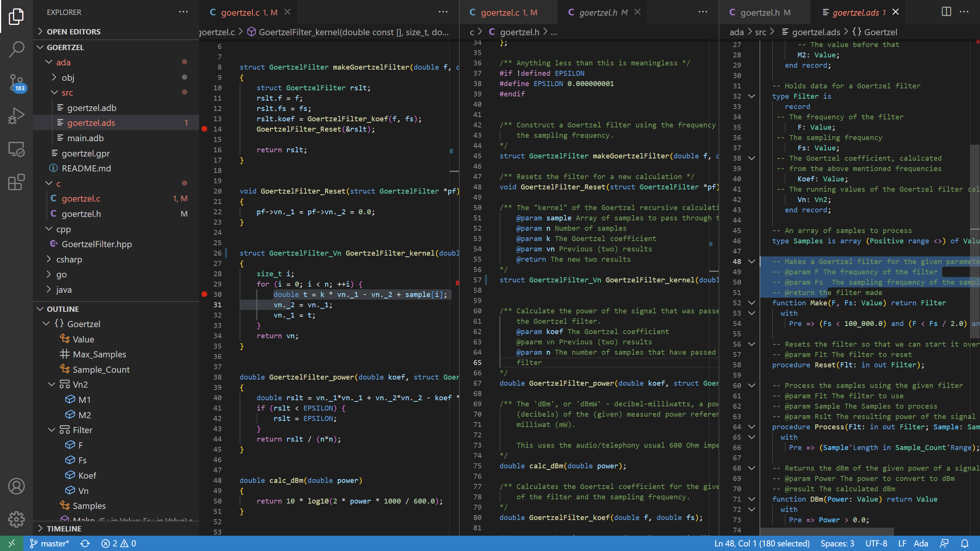Viewport: 980px width, 551px height.
Task: Split the editor right
Action: pos(946,12)
